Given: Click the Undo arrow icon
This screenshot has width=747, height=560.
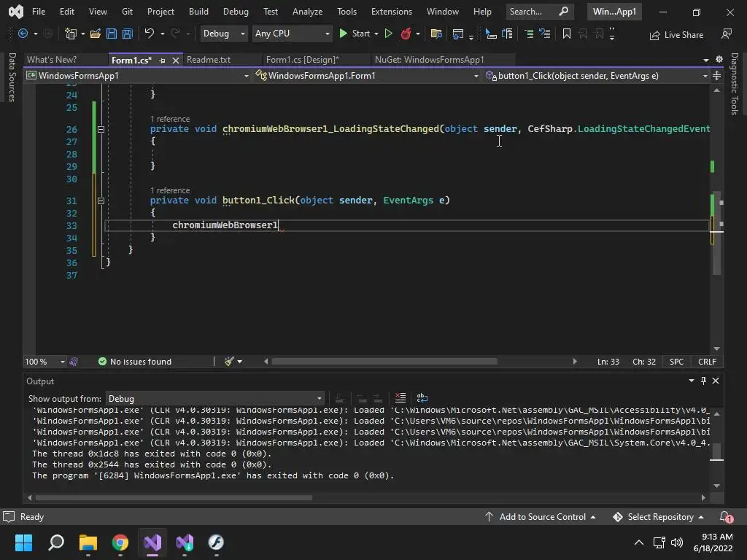Looking at the screenshot, I should 150,34.
